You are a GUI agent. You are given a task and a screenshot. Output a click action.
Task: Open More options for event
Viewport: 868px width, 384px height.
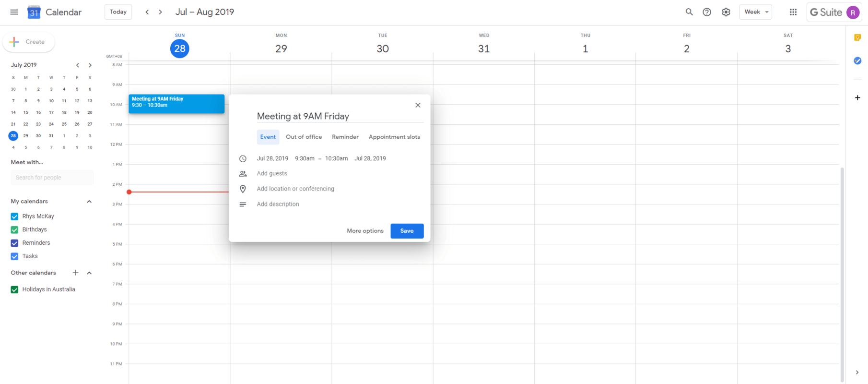click(365, 231)
